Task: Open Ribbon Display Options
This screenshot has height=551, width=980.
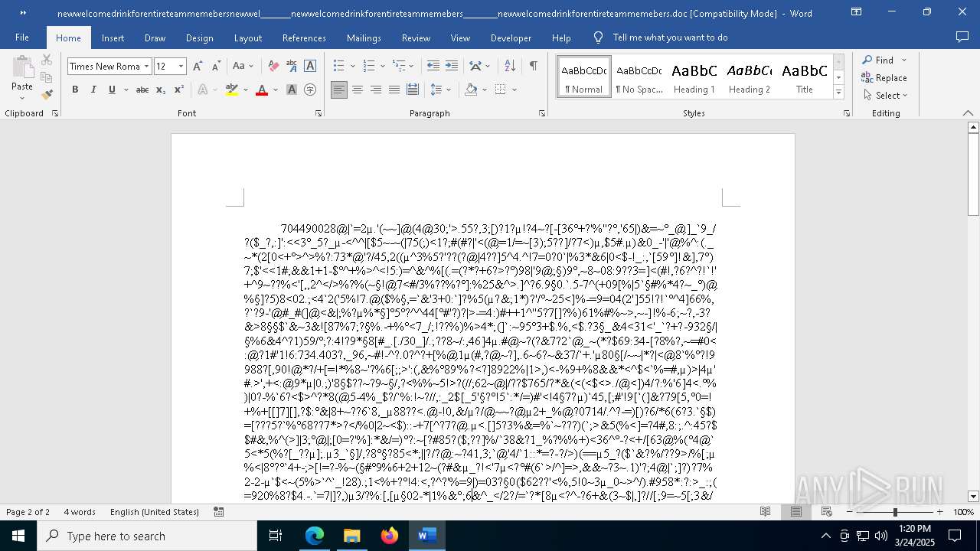Action: [x=856, y=12]
